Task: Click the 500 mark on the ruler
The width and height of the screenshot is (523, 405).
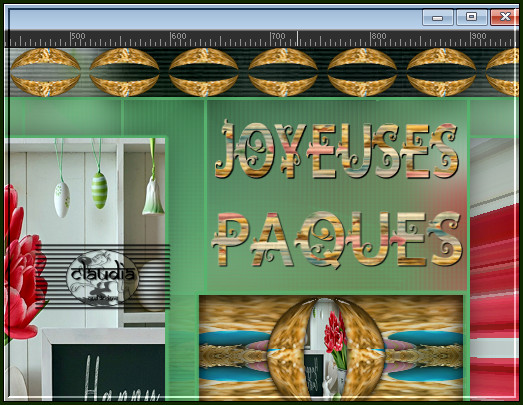Action: [x=79, y=36]
